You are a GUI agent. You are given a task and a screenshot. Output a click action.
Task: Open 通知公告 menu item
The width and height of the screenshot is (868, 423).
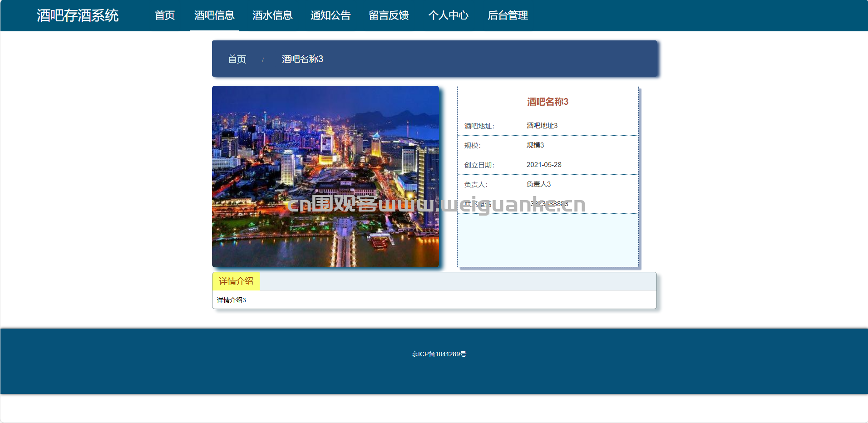point(330,15)
